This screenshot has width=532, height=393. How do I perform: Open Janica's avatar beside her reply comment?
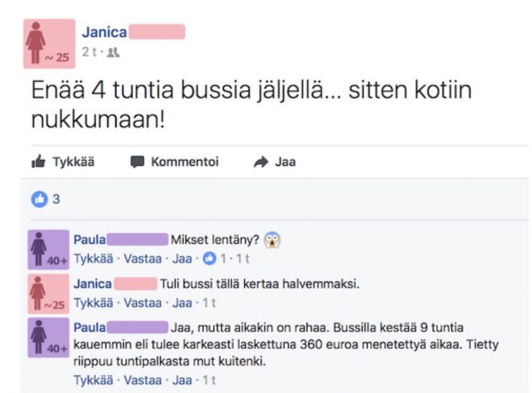49,294
